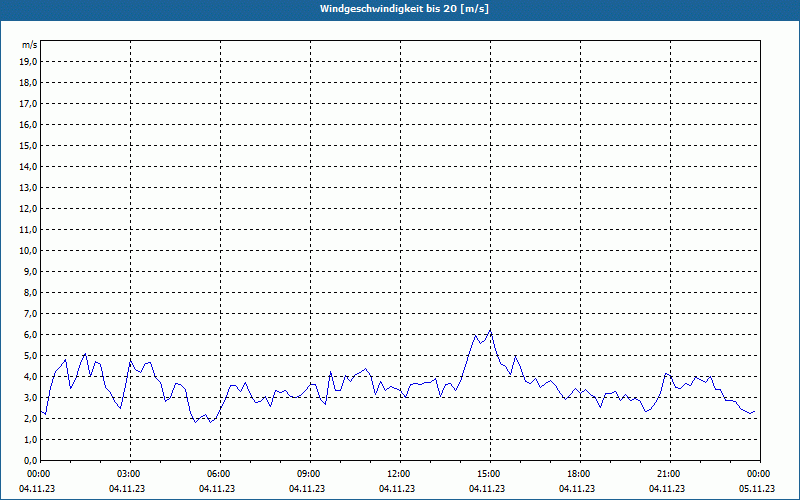The image size is (800, 500).
Task: Select the 0,0 y-axis label
Action: (31, 461)
